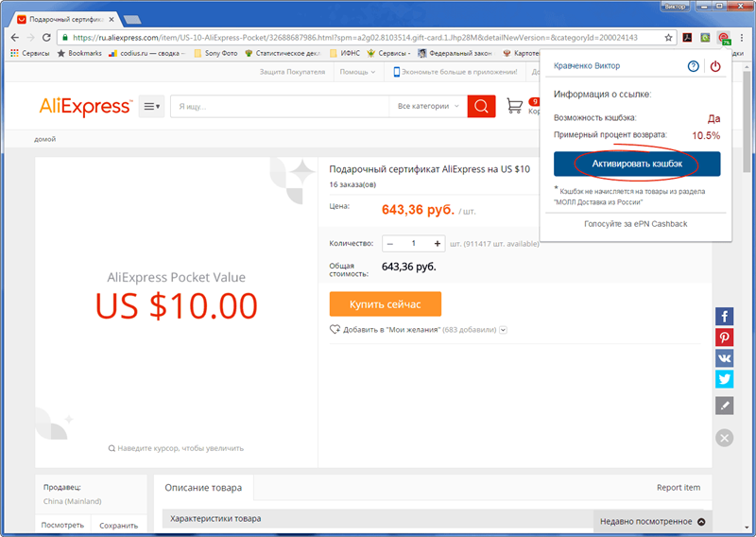Decrease quantity with the minus button

point(390,244)
